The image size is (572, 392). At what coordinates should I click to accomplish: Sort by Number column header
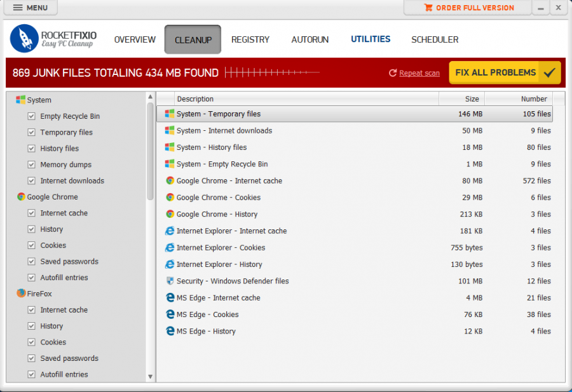click(519, 99)
